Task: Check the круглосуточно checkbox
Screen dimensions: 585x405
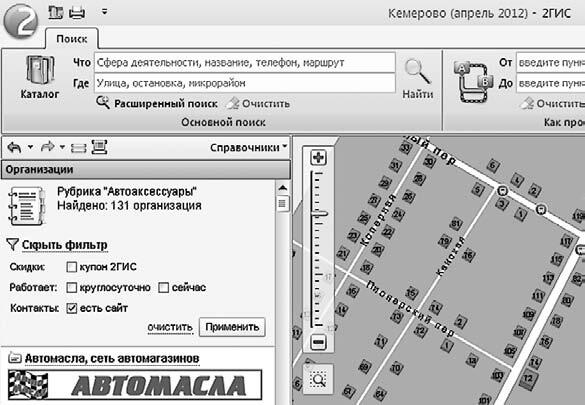Action: coord(71,288)
